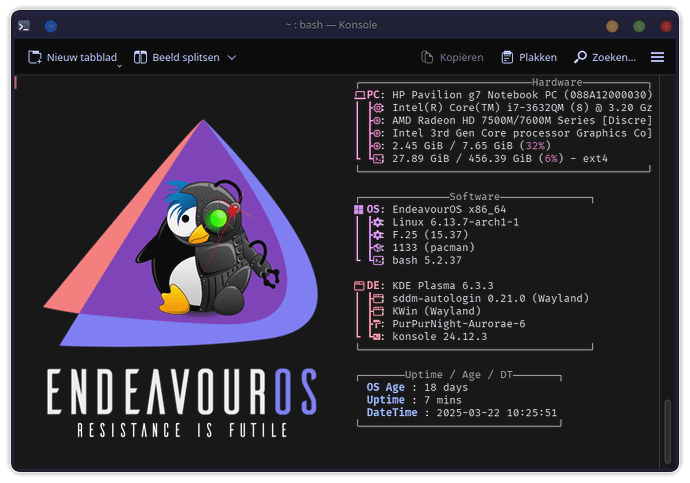Click the Plakken paste button
This screenshot has width=690, height=483.
click(x=529, y=57)
